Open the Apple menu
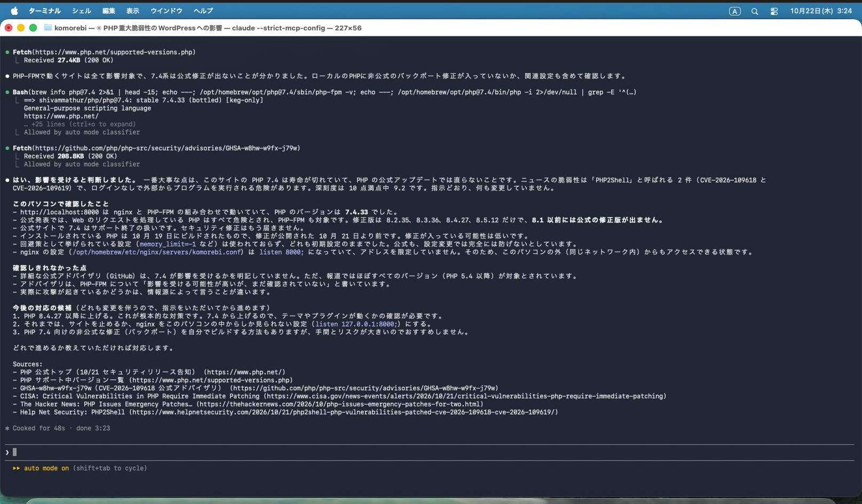This screenshot has width=862, height=504. (x=14, y=11)
